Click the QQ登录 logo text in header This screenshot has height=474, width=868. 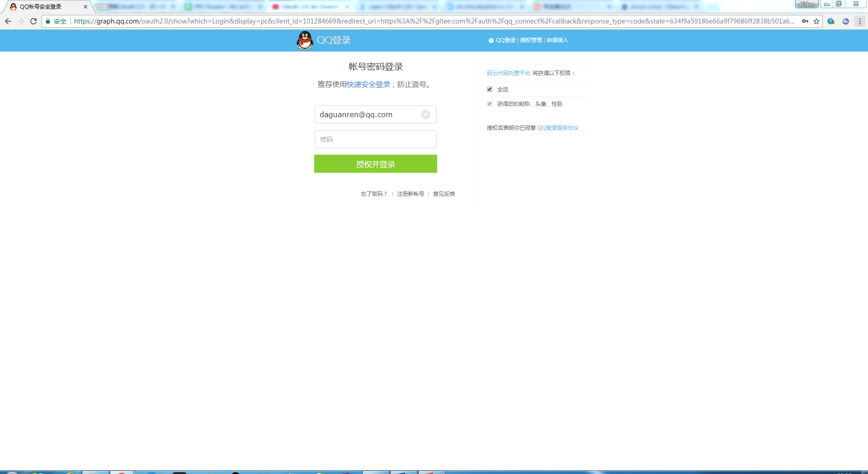pos(334,40)
